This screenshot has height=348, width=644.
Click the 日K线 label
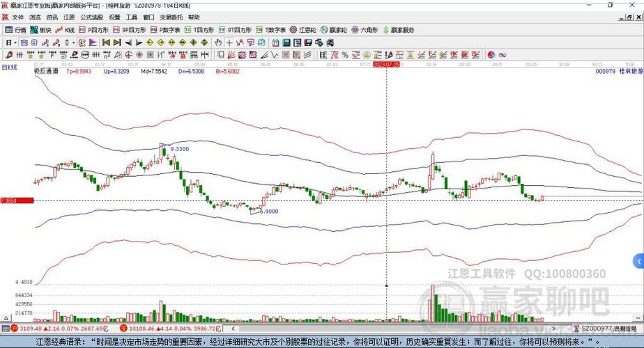10,67
